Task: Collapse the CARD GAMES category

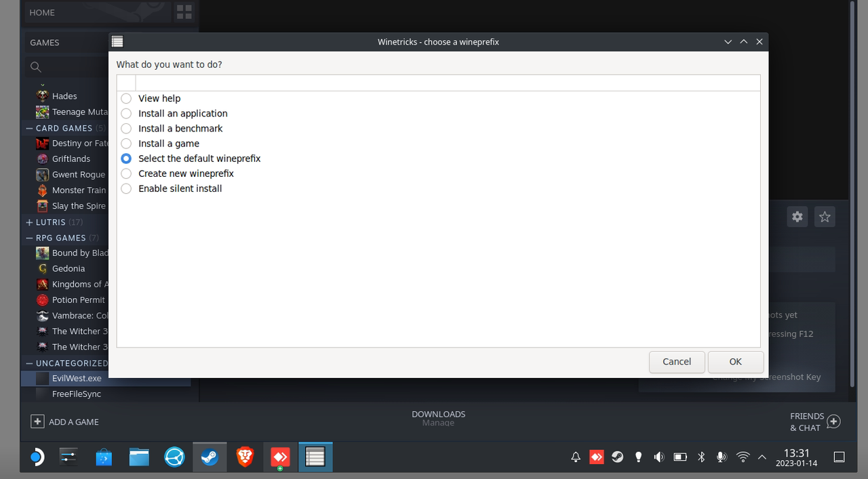Action: tap(30, 128)
